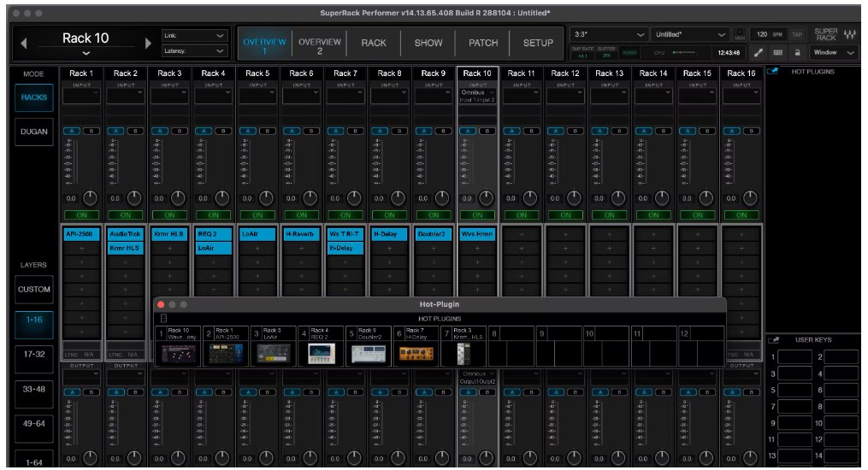Open the Window dropdown menu
This screenshot has height=470, width=868.
[834, 52]
